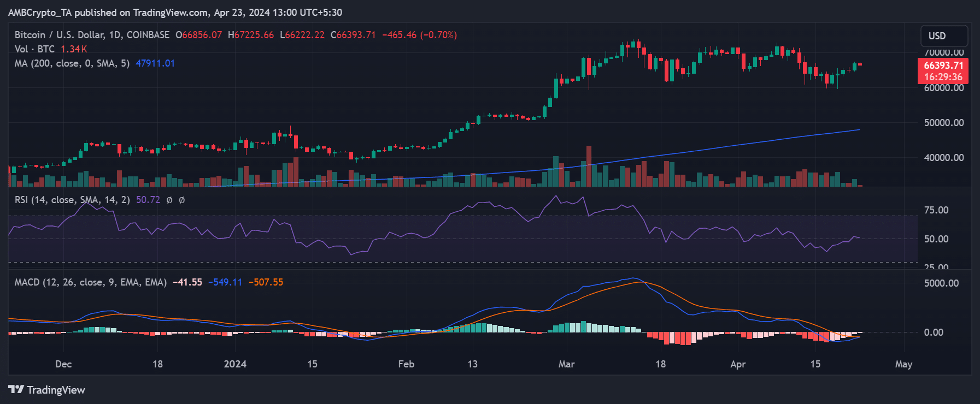Image resolution: width=980 pixels, height=404 pixels.
Task: Click the daily change −465.46 (−0.70%)
Action: (x=419, y=35)
